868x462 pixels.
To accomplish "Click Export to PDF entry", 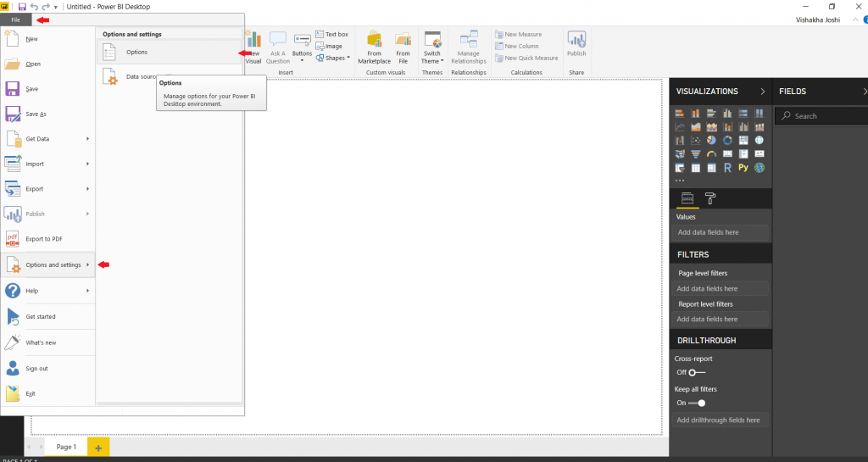I will (48, 239).
